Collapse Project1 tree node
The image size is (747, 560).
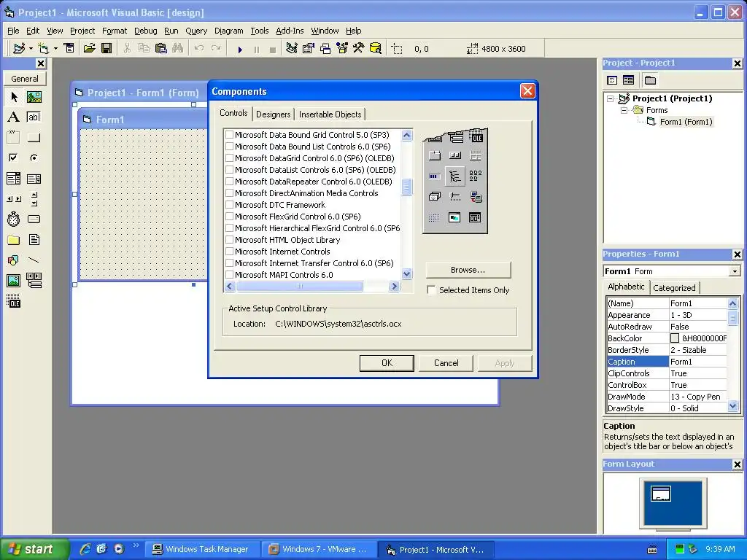click(x=611, y=98)
